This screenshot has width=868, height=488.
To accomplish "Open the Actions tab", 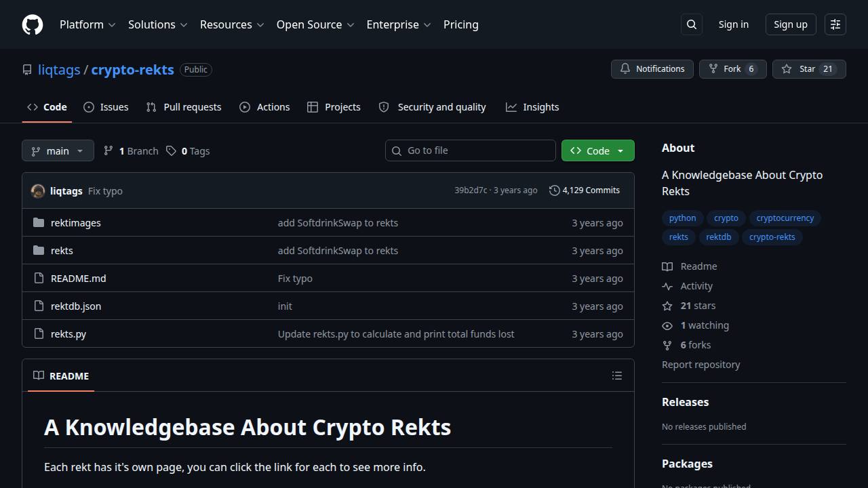I will pyautogui.click(x=264, y=107).
